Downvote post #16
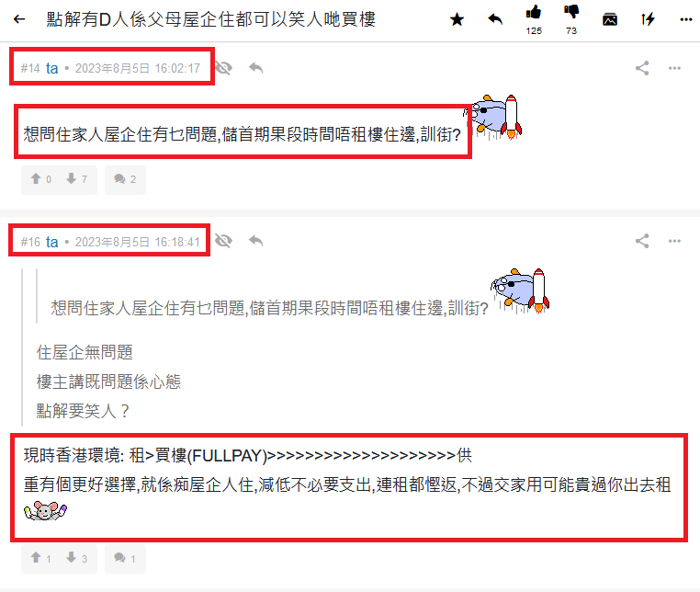Viewport: 700px width, 592px height. pos(77,558)
